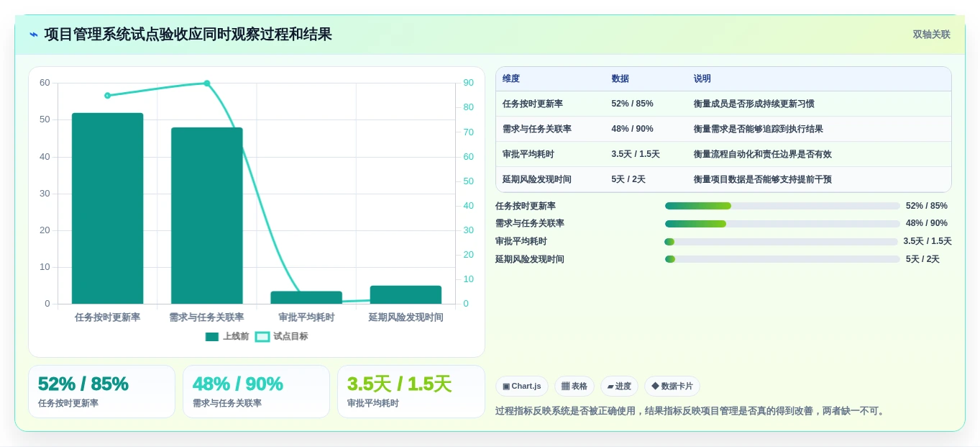Select the 任务按时更新率 bar in the chart
980x447 pixels.
click(107, 208)
